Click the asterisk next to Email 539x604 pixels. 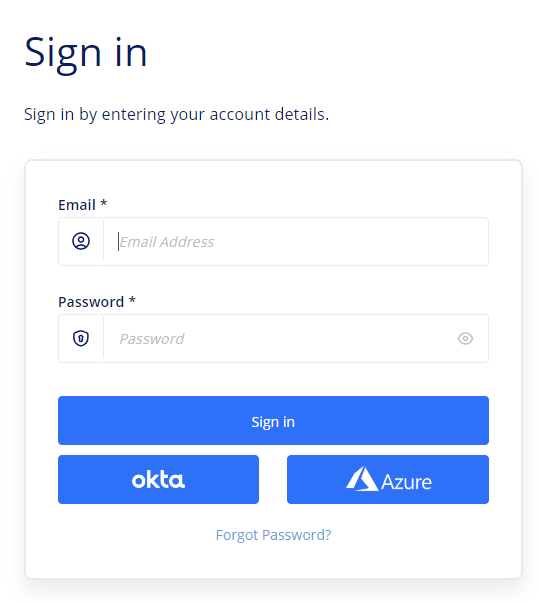coord(104,203)
